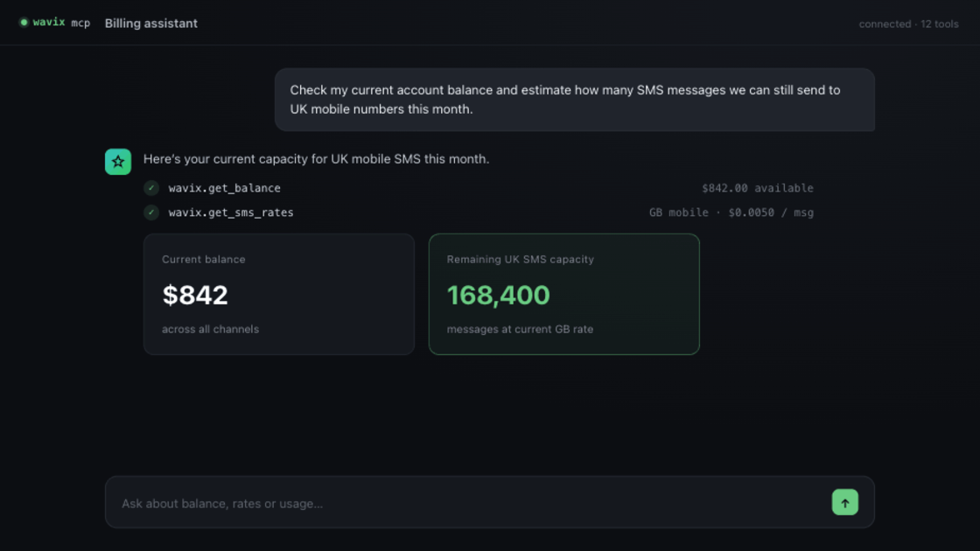980x551 pixels.
Task: Click the 'Current balance' label
Action: click(x=204, y=259)
